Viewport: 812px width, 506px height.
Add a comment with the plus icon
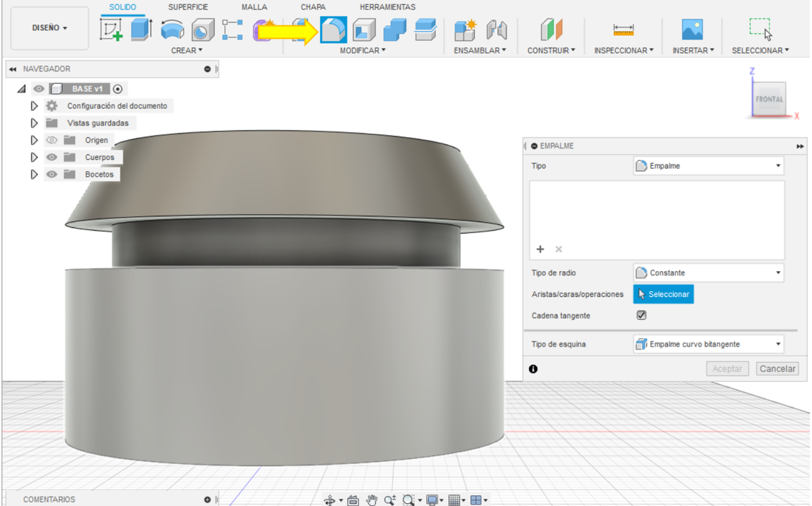coord(208,500)
